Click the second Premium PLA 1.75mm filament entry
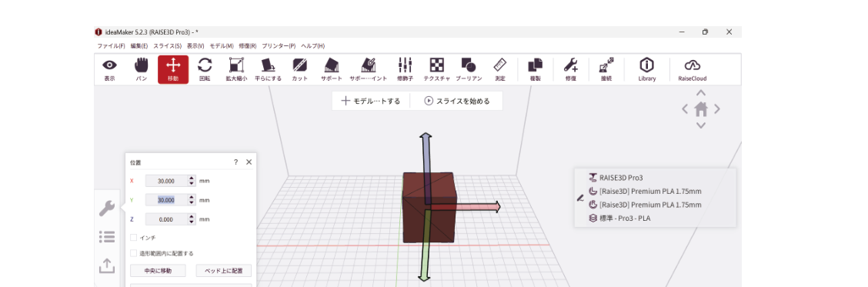 pos(645,205)
